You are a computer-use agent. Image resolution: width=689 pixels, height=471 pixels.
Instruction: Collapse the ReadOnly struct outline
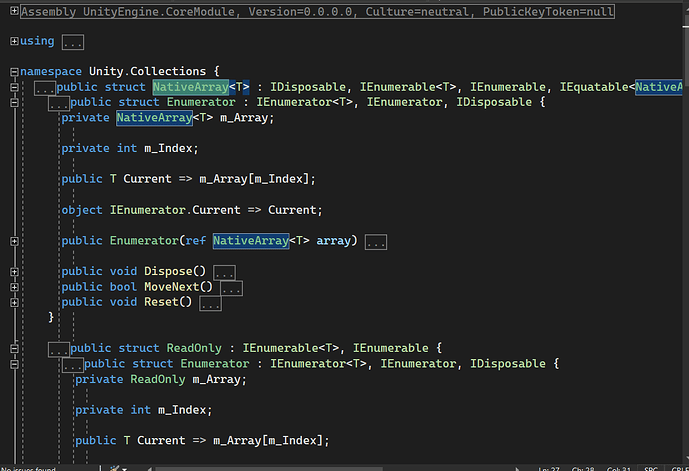tap(14, 348)
